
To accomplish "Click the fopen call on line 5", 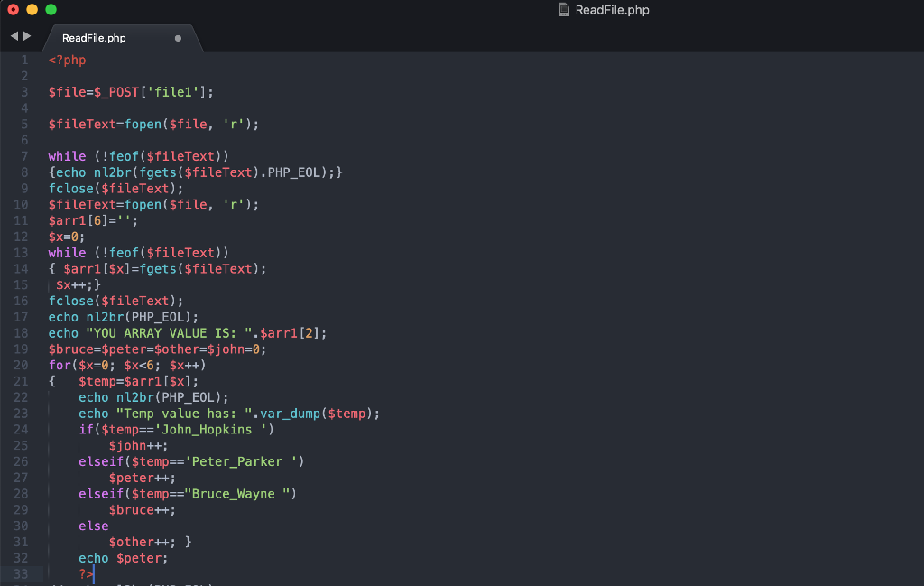I will 144,124.
